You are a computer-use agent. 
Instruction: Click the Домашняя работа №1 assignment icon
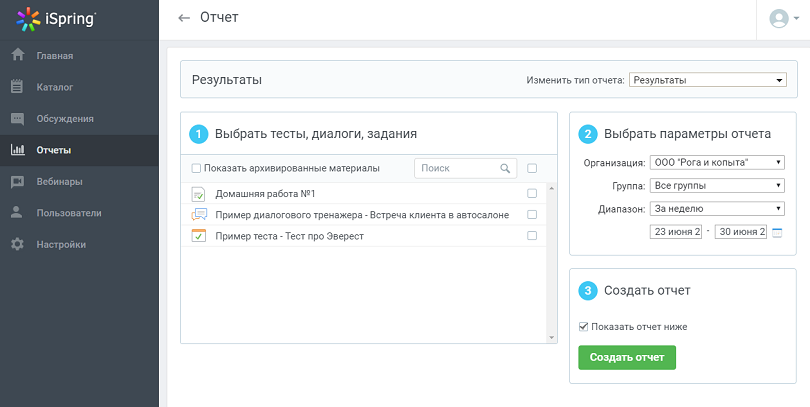coord(198,193)
